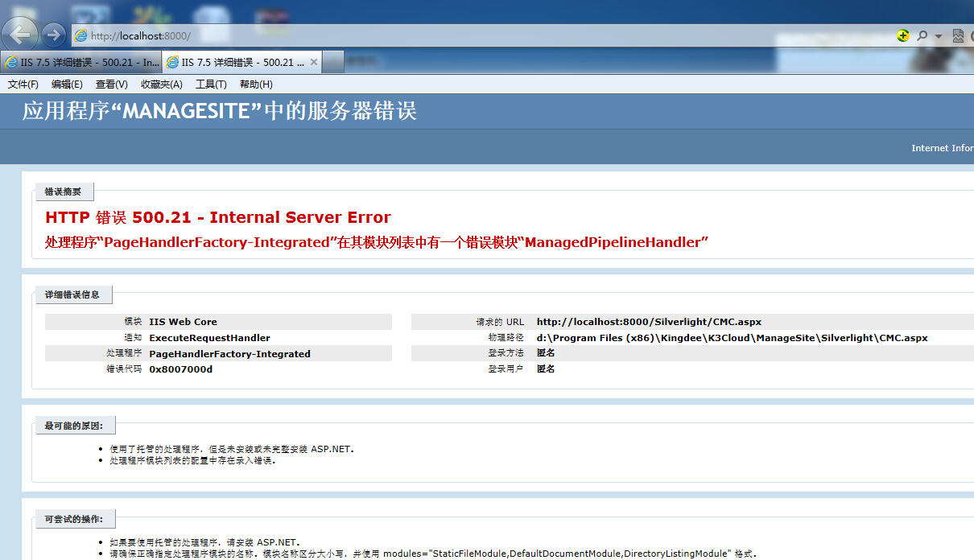This screenshot has height=560, width=974.
Task: Open a new tab with the blank tab button
Action: coord(333,62)
